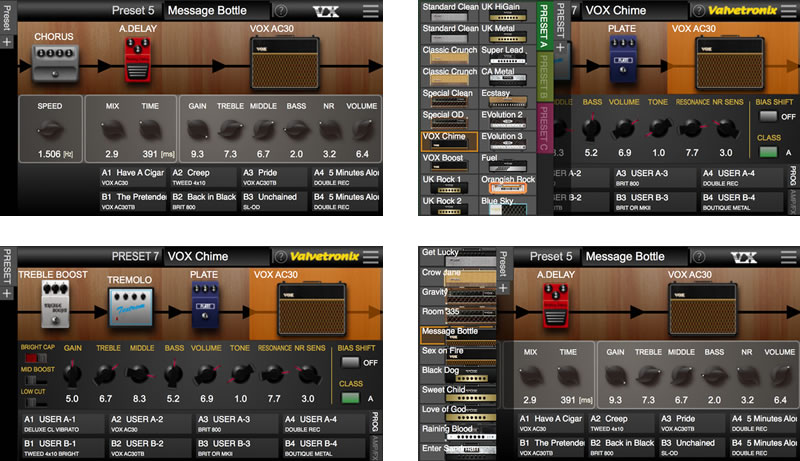
Task: Toggle the Low Cut switch
Action: point(36,402)
